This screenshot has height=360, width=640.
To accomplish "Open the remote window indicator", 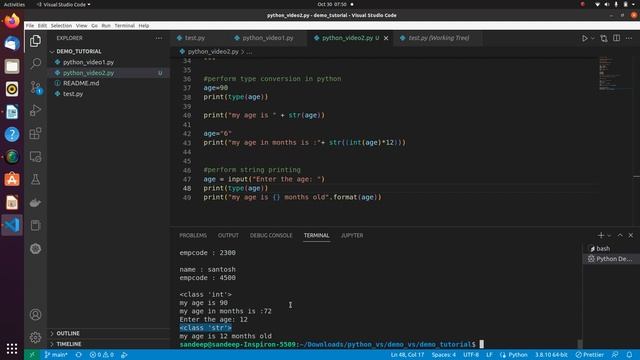I will tap(32, 355).
